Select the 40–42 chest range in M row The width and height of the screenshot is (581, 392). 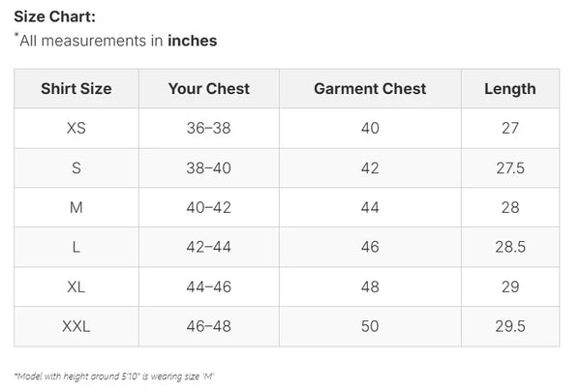pos(208,207)
